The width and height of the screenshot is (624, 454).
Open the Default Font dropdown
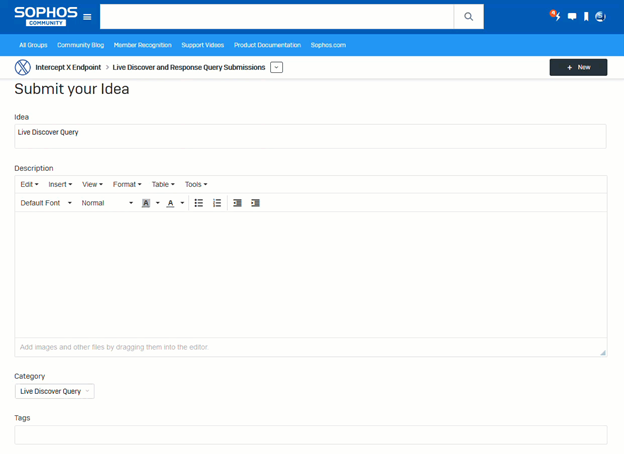46,203
